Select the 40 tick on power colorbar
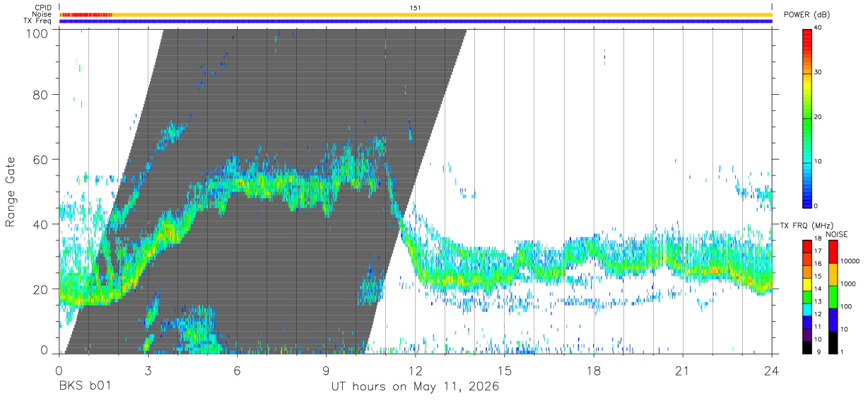Image resolution: width=868 pixels, height=401 pixels. pyautogui.click(x=819, y=28)
